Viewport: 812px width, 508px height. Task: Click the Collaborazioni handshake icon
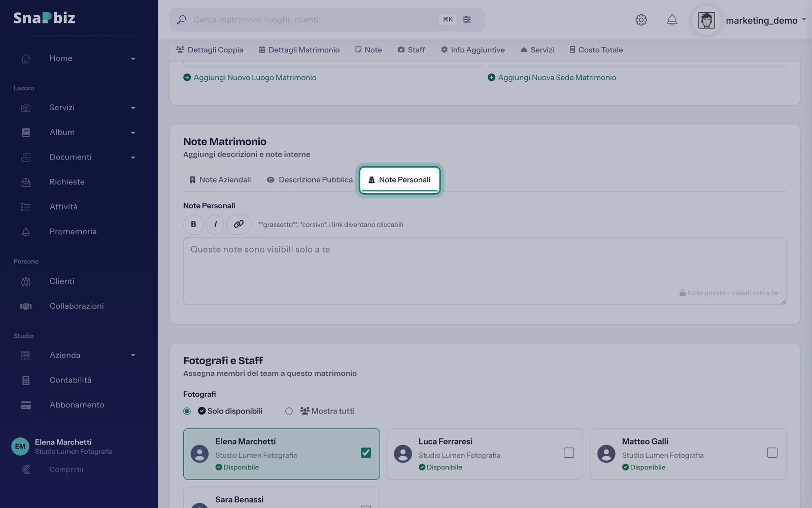coord(26,306)
